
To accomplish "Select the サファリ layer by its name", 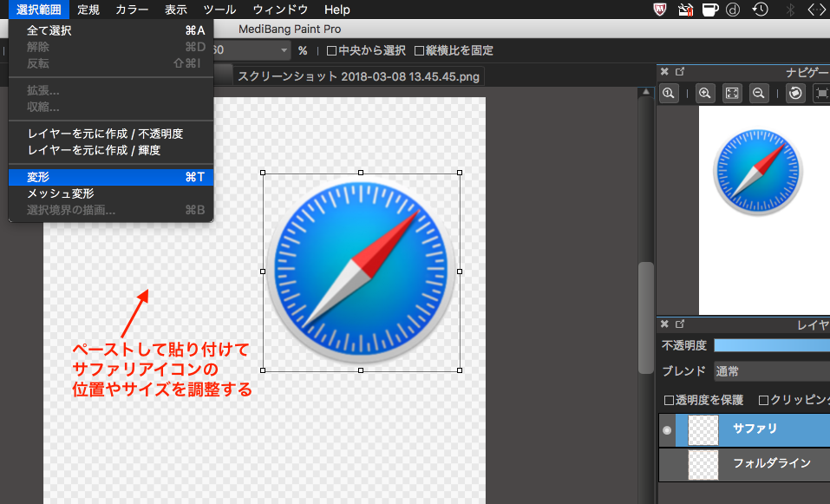I will point(755,429).
